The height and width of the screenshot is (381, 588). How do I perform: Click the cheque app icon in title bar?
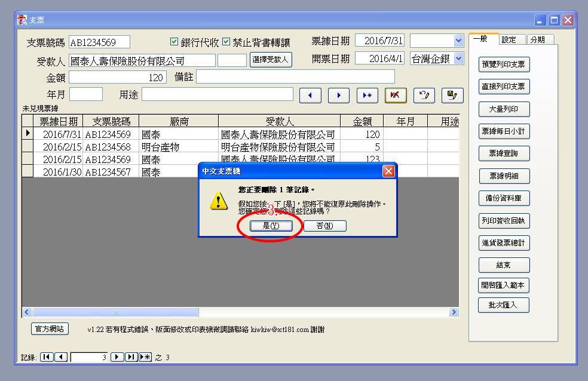(23, 20)
